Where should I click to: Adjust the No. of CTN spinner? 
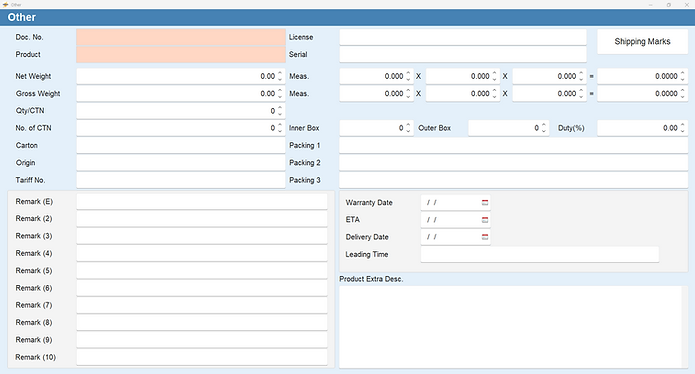(x=280, y=128)
